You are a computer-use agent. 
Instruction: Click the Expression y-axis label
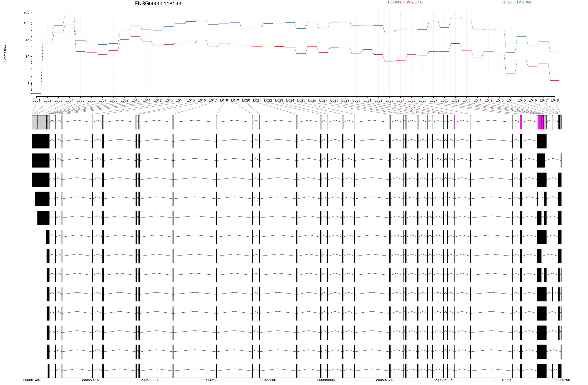pyautogui.click(x=5, y=54)
